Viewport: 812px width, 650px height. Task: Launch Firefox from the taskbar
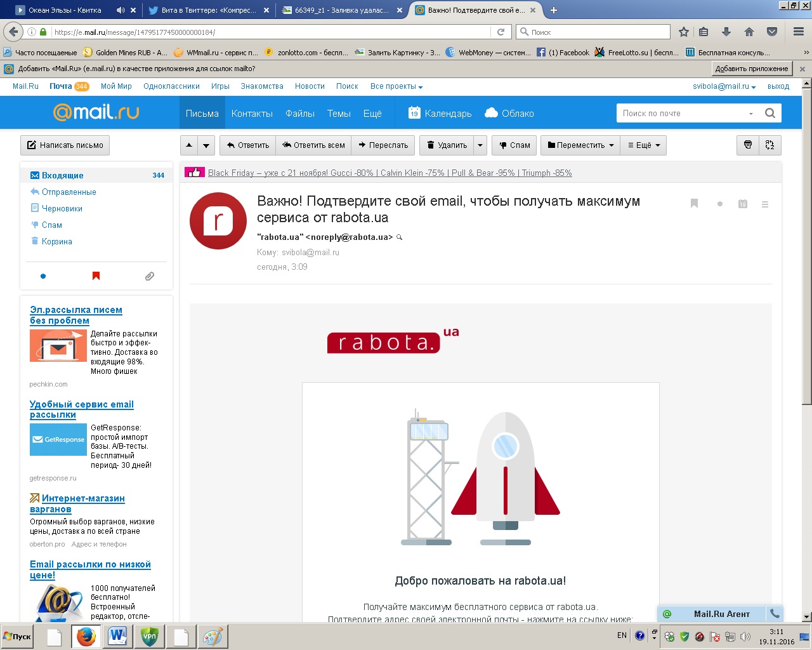click(x=86, y=636)
